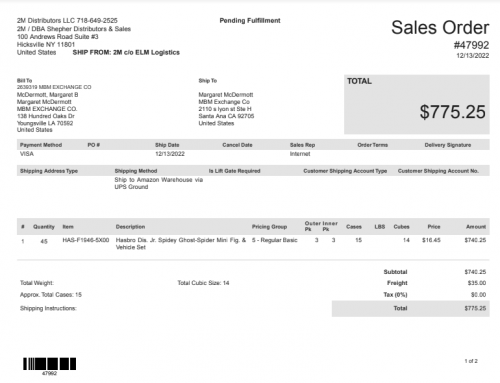Select 138 Hundred Oaks Dr address
Viewport: 500px width, 383px height.
tap(46, 116)
